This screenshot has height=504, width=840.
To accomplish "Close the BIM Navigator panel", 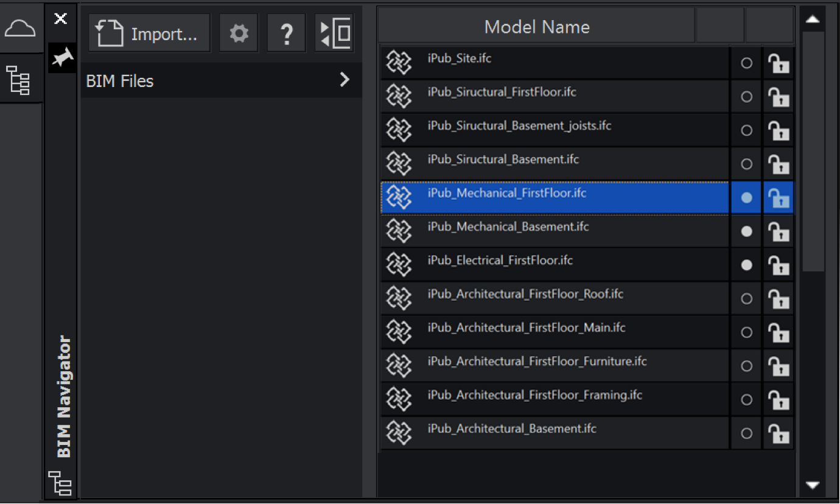I will [x=61, y=19].
